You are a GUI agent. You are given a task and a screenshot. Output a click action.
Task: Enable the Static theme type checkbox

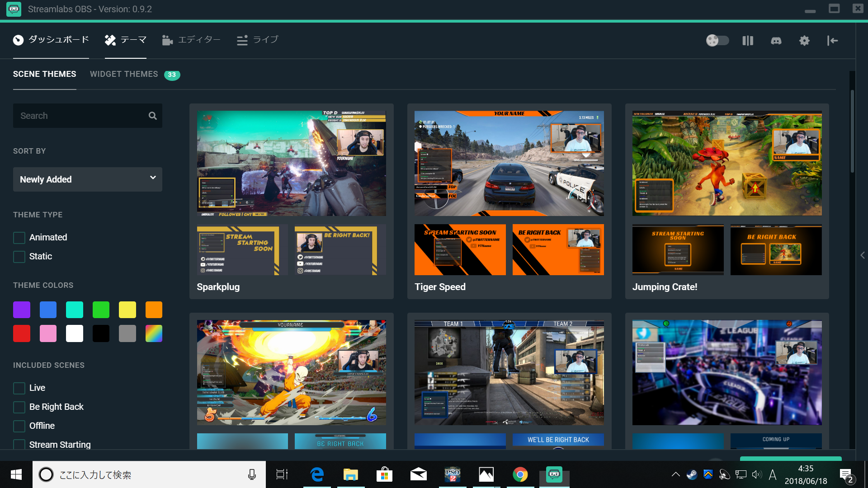[x=19, y=257]
